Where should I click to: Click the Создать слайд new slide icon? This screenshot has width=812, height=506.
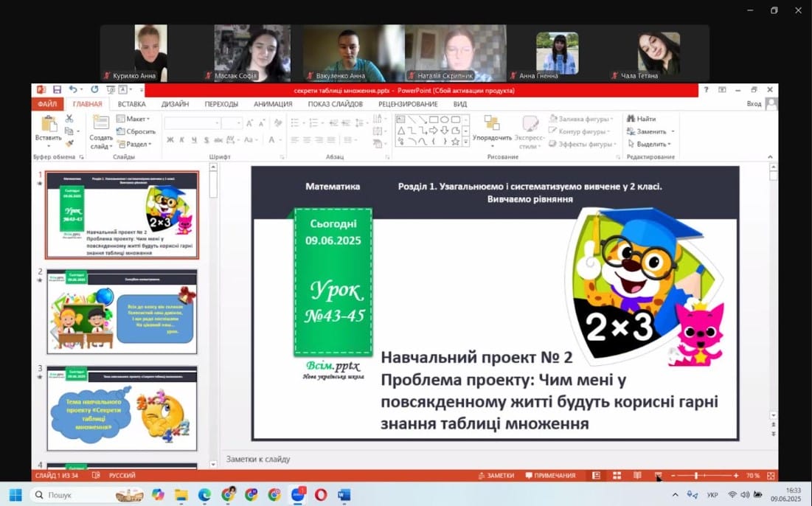pos(100,123)
